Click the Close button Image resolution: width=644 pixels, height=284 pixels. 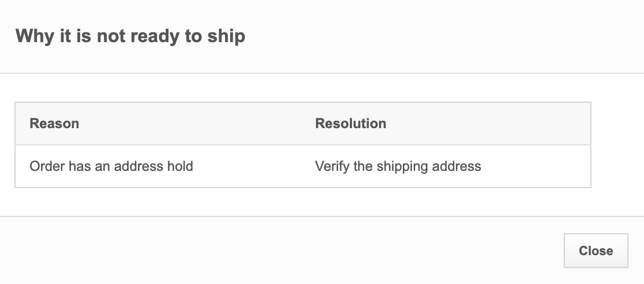tap(596, 251)
